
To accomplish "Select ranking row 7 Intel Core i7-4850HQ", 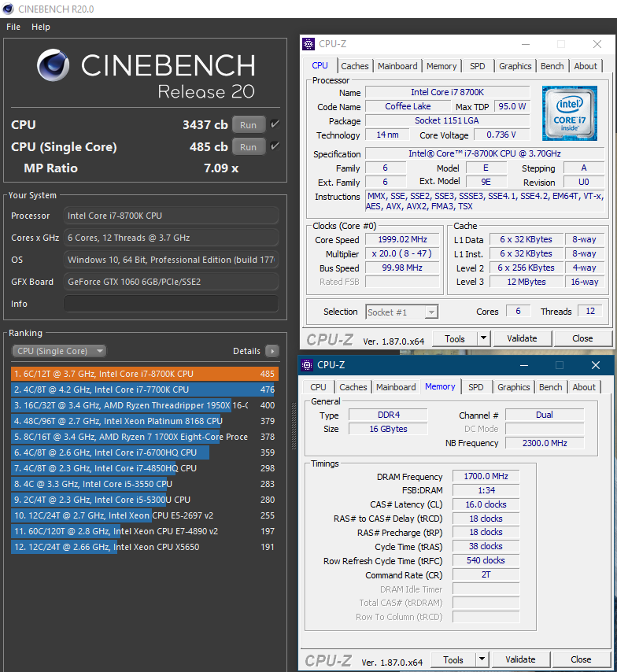I will pos(145,468).
